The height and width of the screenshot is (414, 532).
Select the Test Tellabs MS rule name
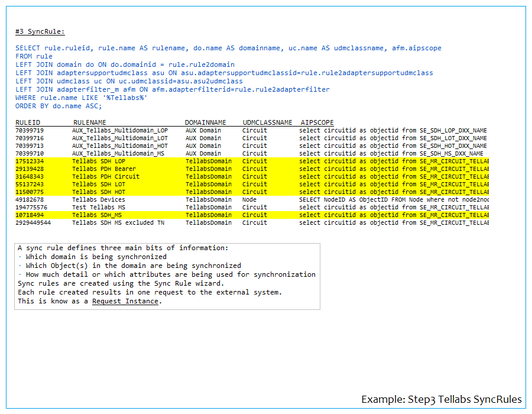pos(99,207)
